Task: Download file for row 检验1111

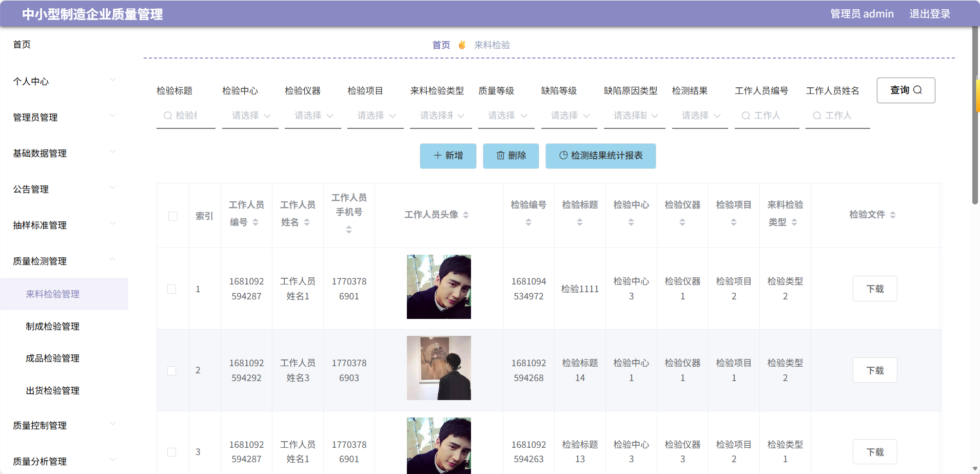Action: point(875,289)
